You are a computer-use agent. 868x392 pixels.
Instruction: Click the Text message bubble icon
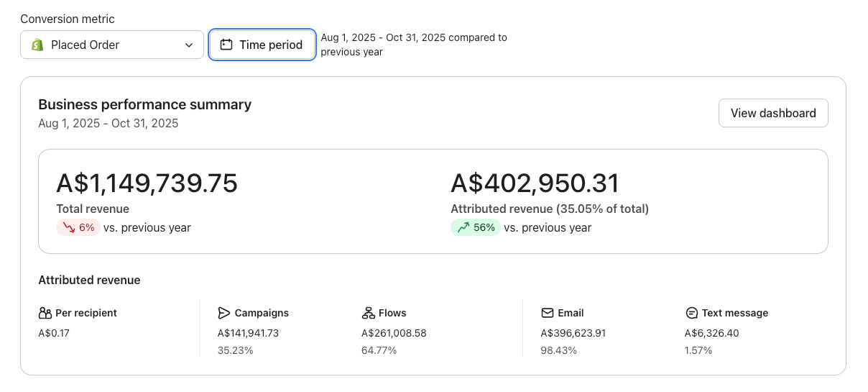click(691, 313)
